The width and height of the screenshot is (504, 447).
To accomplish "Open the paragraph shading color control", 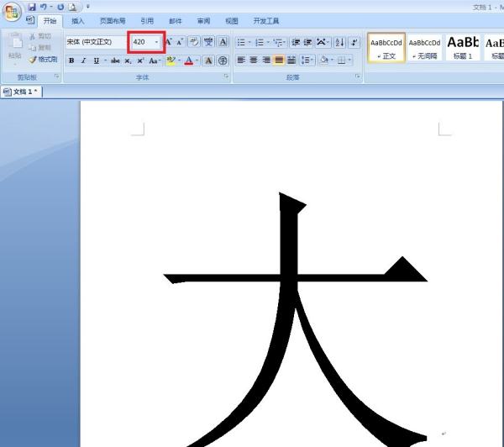I will click(326, 60).
